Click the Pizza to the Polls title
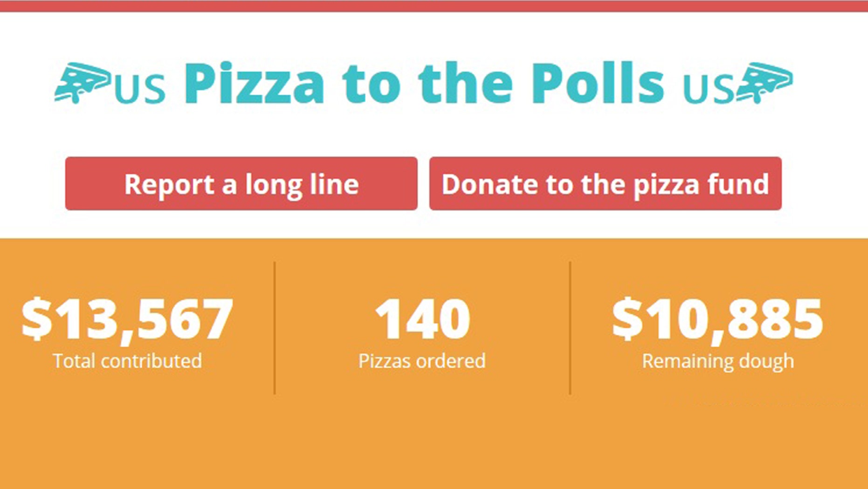868x489 pixels. (424, 84)
